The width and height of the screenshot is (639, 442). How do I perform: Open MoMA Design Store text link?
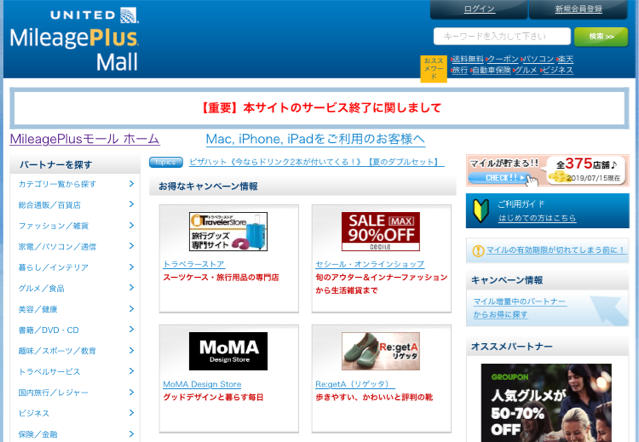tap(202, 384)
